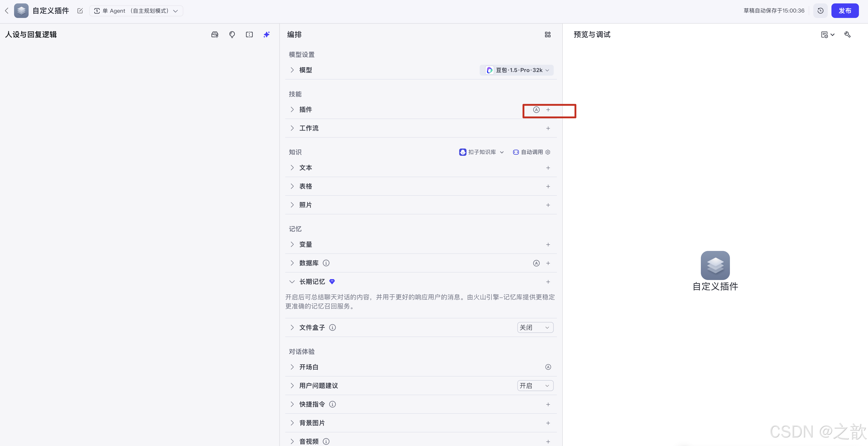Open version history clock icon
Screen dimensions: 868x446
tap(821, 11)
